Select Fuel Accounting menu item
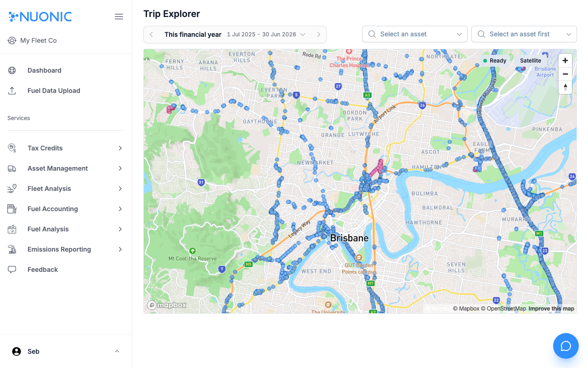Screen dimensions: 588x368 point(66,209)
